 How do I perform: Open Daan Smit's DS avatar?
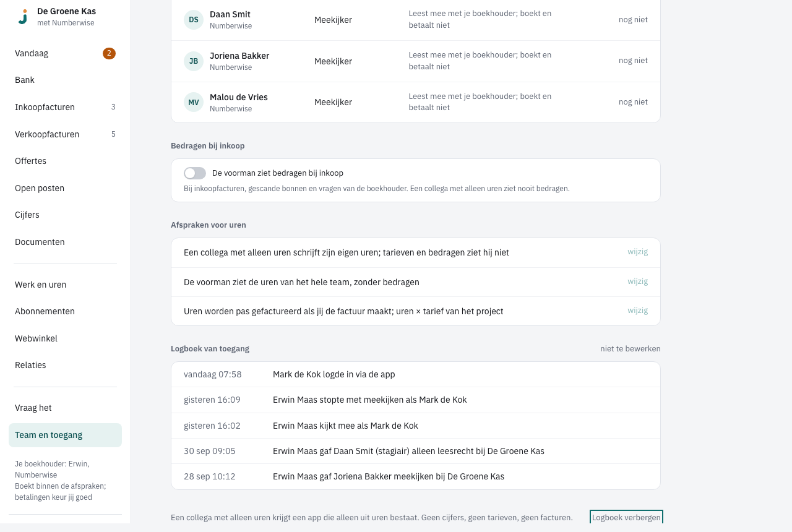[x=194, y=20]
